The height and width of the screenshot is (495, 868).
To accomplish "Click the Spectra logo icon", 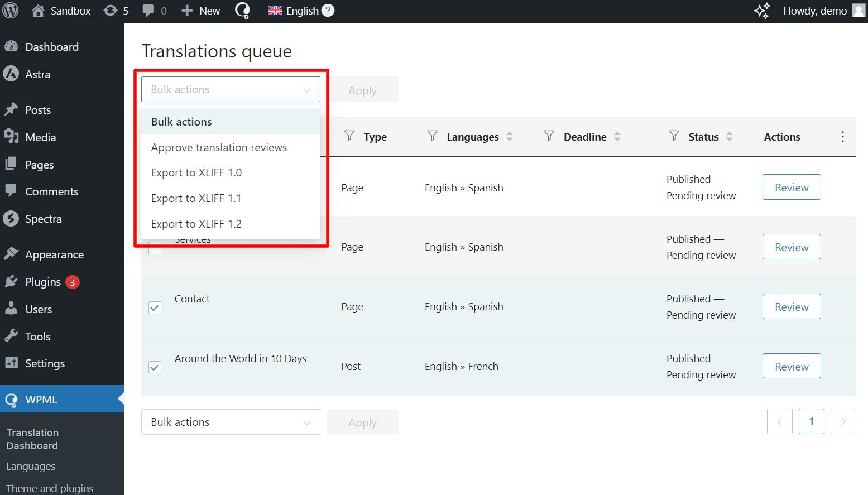I will click(11, 218).
